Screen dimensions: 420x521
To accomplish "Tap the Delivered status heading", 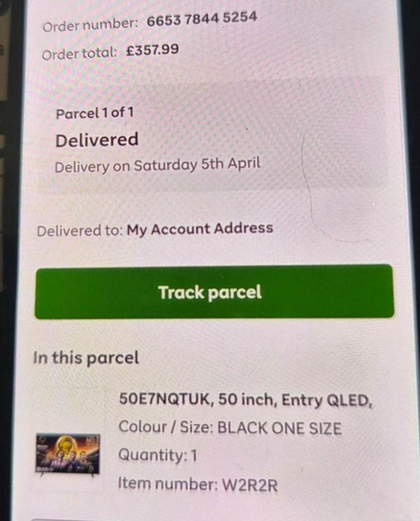I will [x=97, y=140].
